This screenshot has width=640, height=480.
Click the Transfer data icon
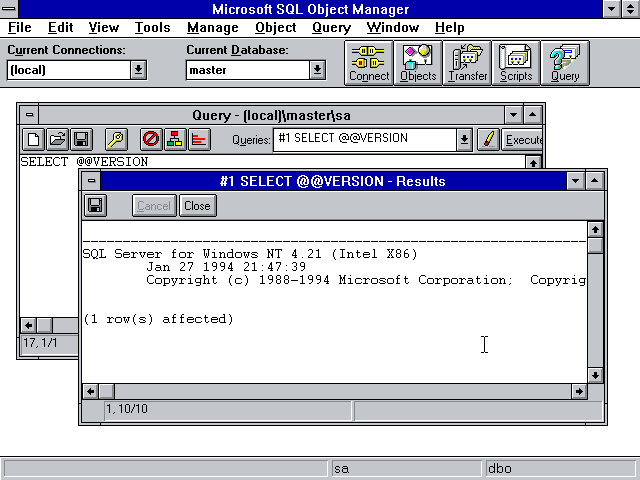point(467,63)
